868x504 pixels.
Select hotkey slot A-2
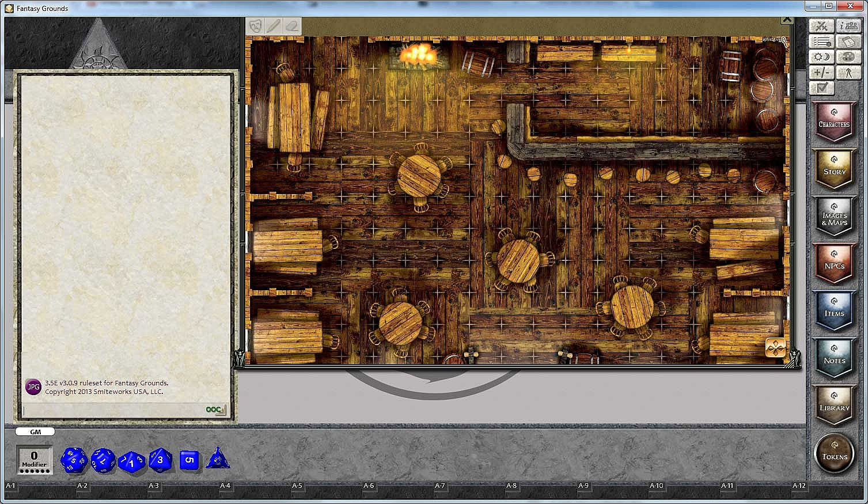pyautogui.click(x=82, y=486)
